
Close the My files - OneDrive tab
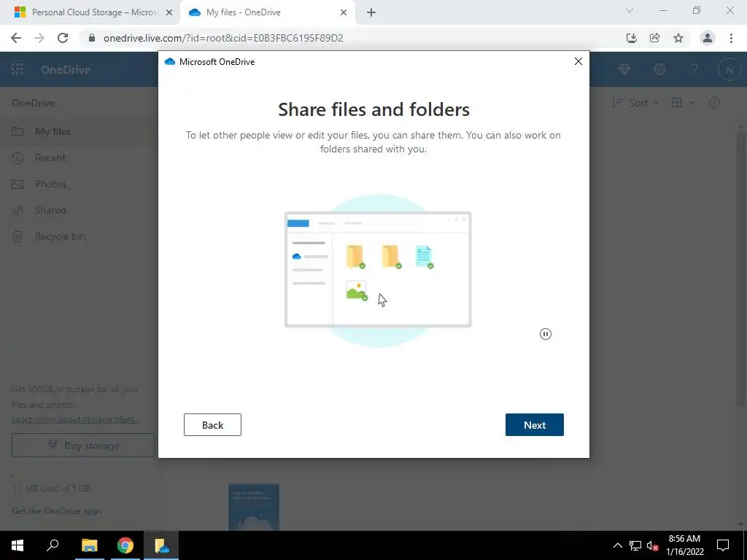[x=344, y=13]
